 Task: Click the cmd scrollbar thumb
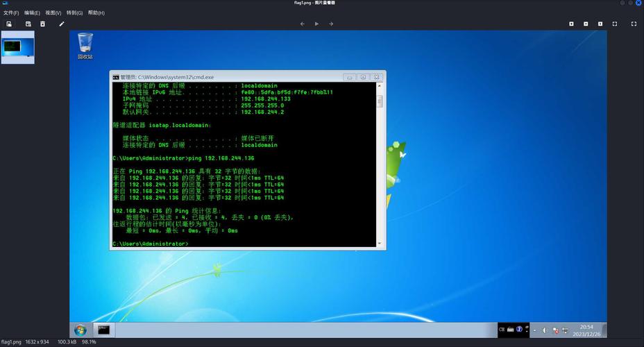pyautogui.click(x=380, y=101)
